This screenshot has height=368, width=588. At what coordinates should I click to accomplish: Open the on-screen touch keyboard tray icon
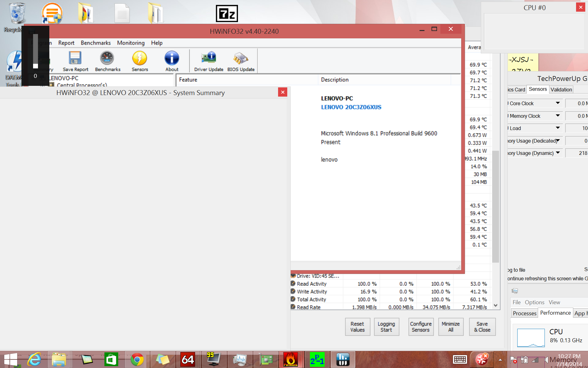[460, 359]
